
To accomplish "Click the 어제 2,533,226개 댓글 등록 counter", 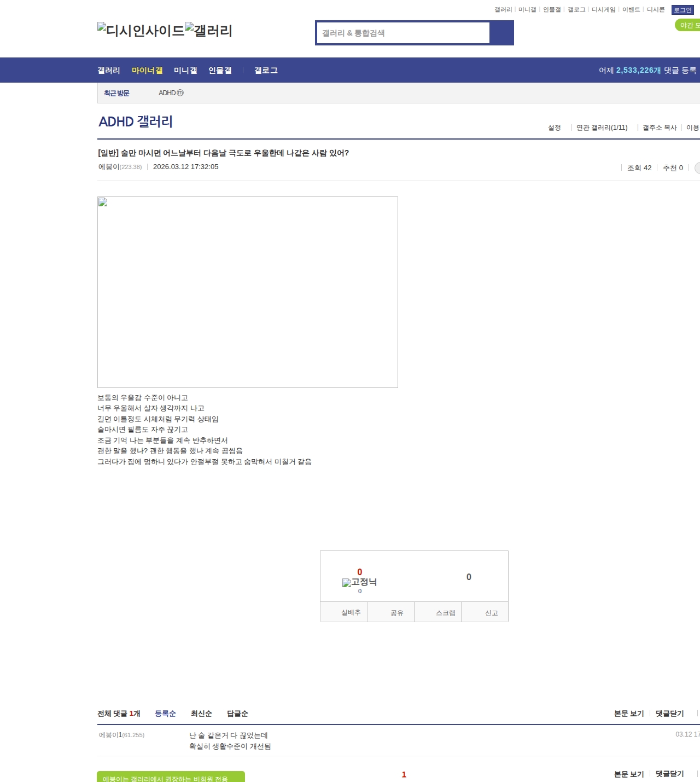I will (647, 71).
